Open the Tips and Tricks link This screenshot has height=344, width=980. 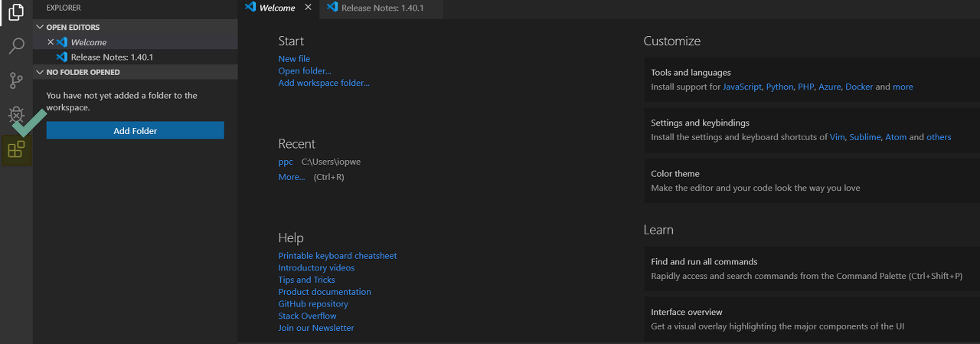point(307,280)
